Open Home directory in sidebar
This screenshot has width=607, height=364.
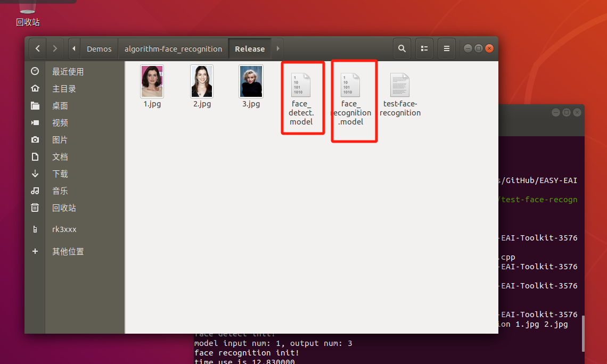(x=64, y=89)
